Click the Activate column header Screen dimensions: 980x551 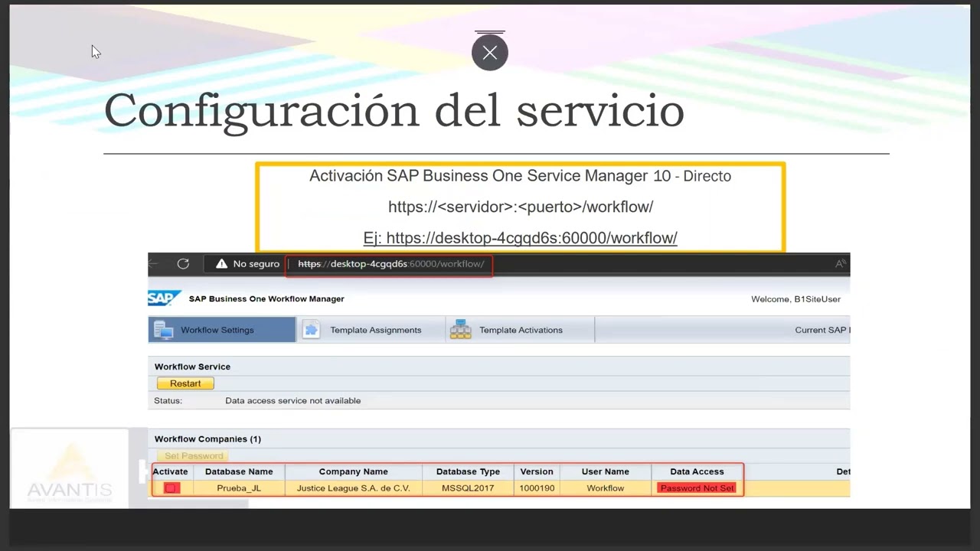pos(170,471)
